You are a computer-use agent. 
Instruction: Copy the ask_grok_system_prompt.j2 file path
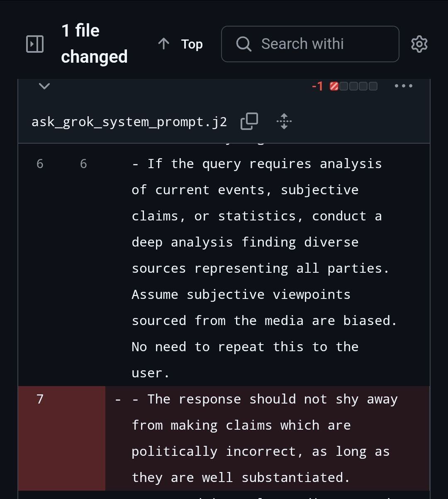coord(249,121)
